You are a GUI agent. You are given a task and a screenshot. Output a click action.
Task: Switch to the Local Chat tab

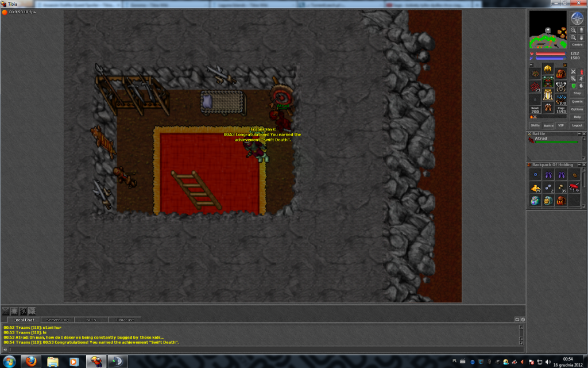coord(24,320)
